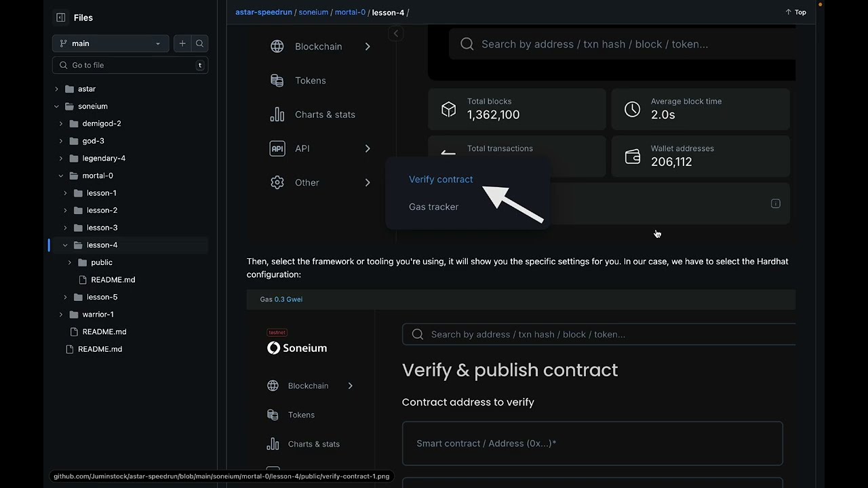Click the Blockchain globe icon in upper image

click(x=277, y=47)
